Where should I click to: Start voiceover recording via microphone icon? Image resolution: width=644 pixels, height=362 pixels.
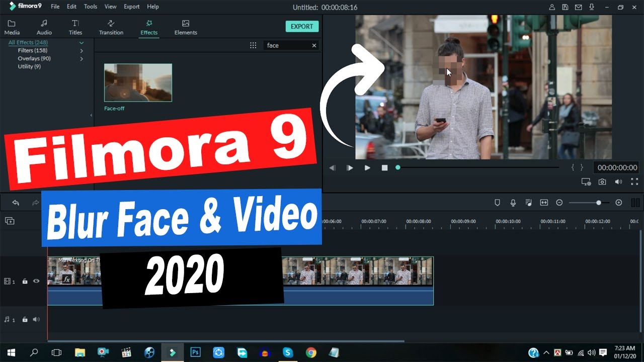(x=513, y=203)
